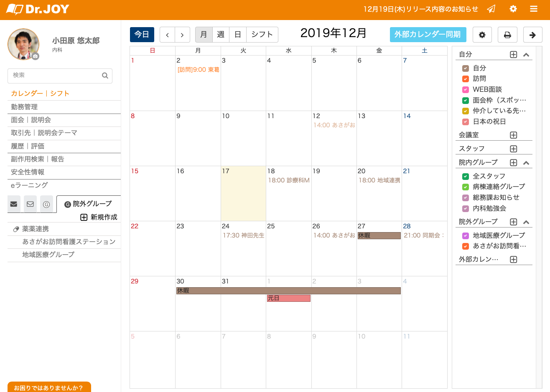Collapse the 院内グループ section

526,163
